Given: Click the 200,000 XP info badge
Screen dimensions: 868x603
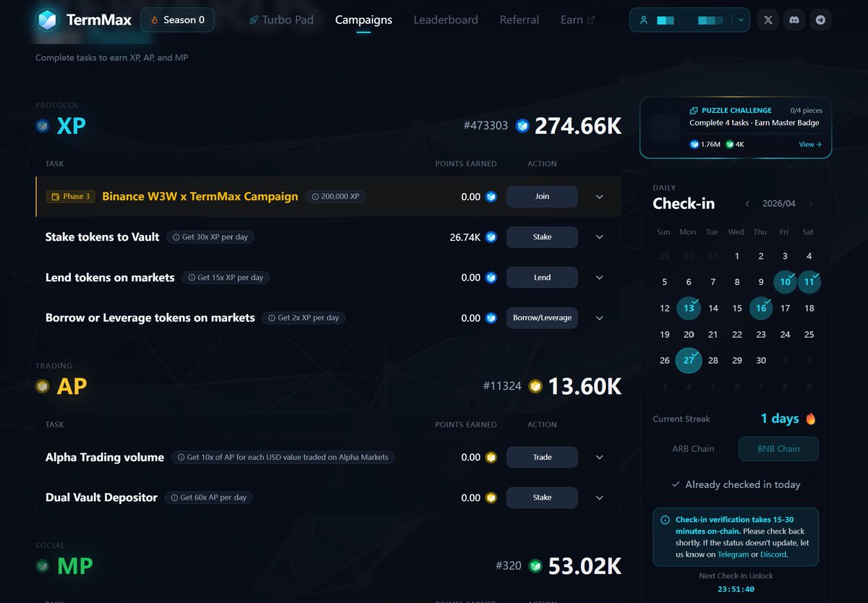Looking at the screenshot, I should point(335,197).
